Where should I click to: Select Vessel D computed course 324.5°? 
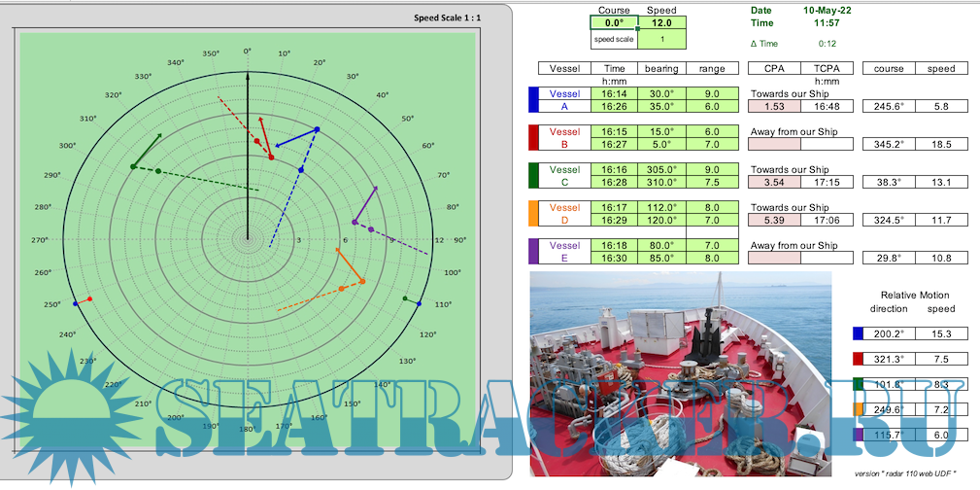pos(889,220)
